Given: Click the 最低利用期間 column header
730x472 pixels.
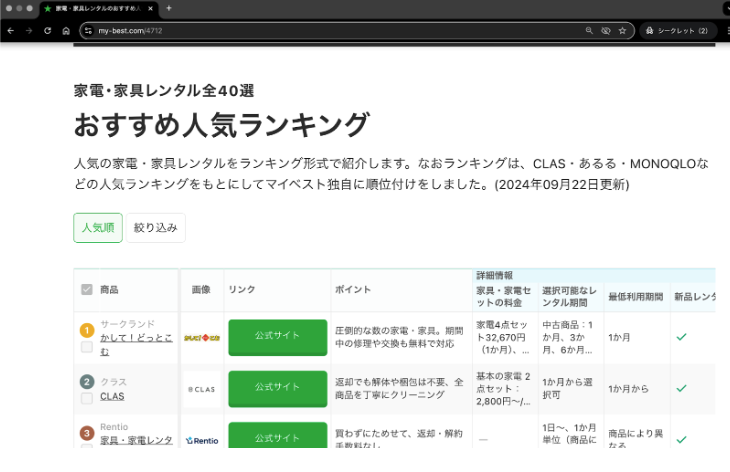Looking at the screenshot, I should (635, 297).
